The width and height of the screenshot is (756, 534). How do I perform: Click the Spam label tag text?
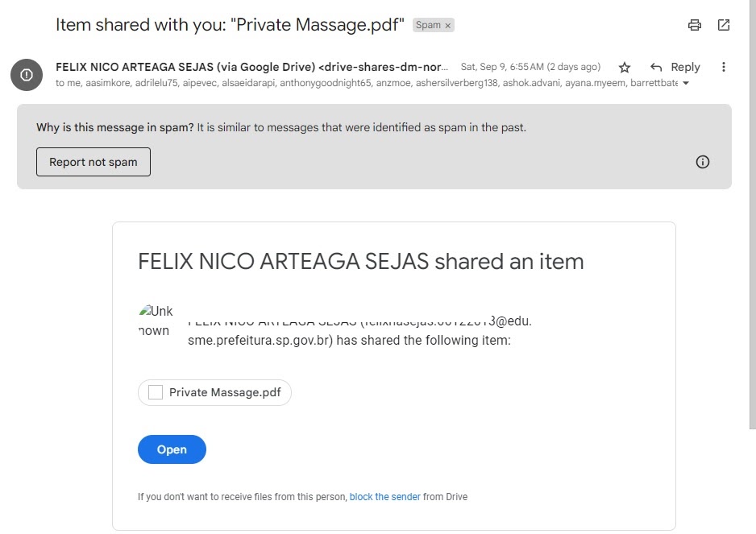tap(428, 26)
